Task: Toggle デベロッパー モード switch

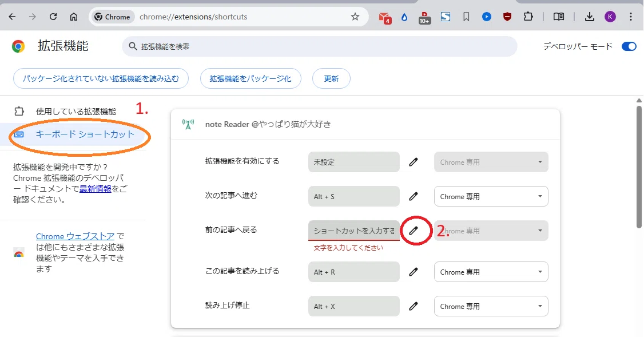Action: click(629, 46)
